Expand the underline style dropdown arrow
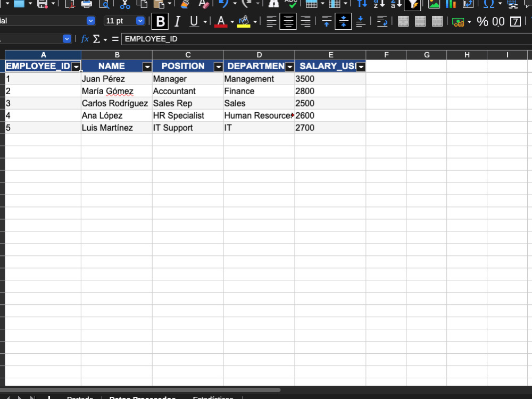 tap(205, 22)
